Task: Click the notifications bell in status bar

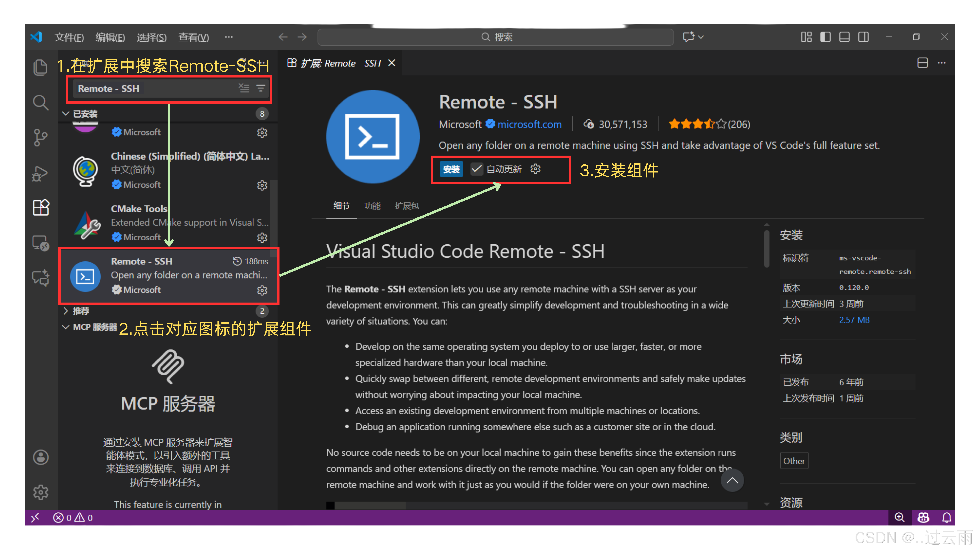Action: (x=947, y=518)
